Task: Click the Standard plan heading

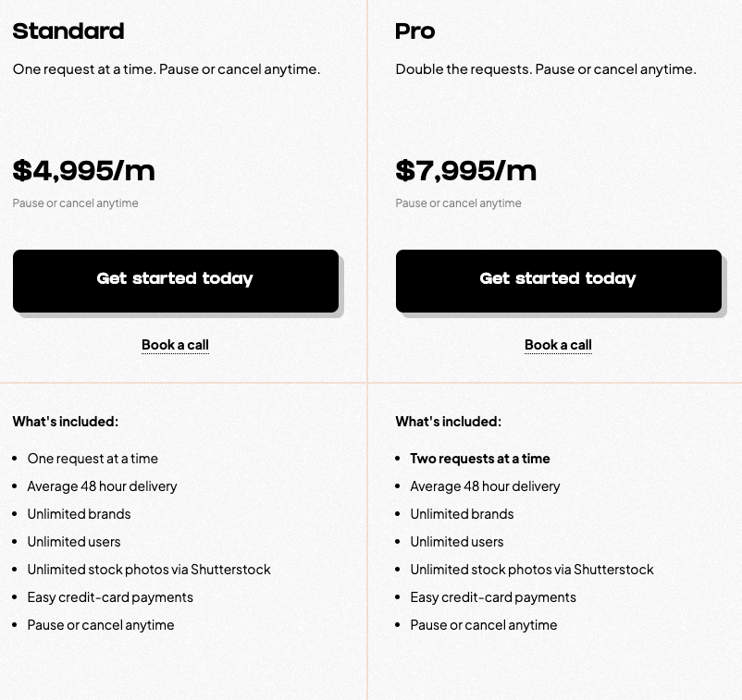Action: [68, 31]
